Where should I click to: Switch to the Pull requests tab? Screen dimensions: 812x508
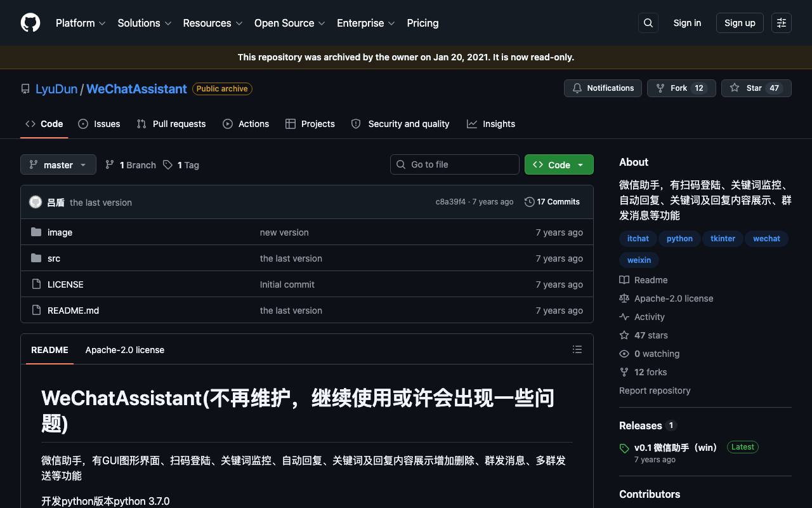point(171,124)
